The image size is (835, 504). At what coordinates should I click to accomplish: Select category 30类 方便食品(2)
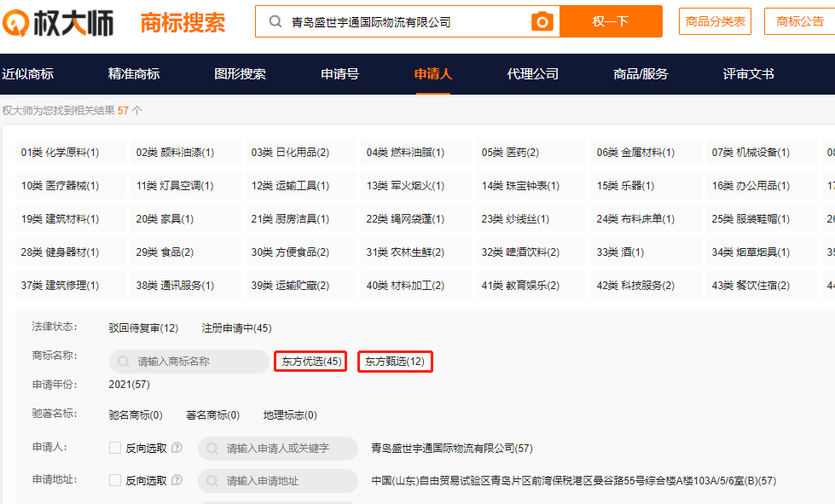[300, 252]
